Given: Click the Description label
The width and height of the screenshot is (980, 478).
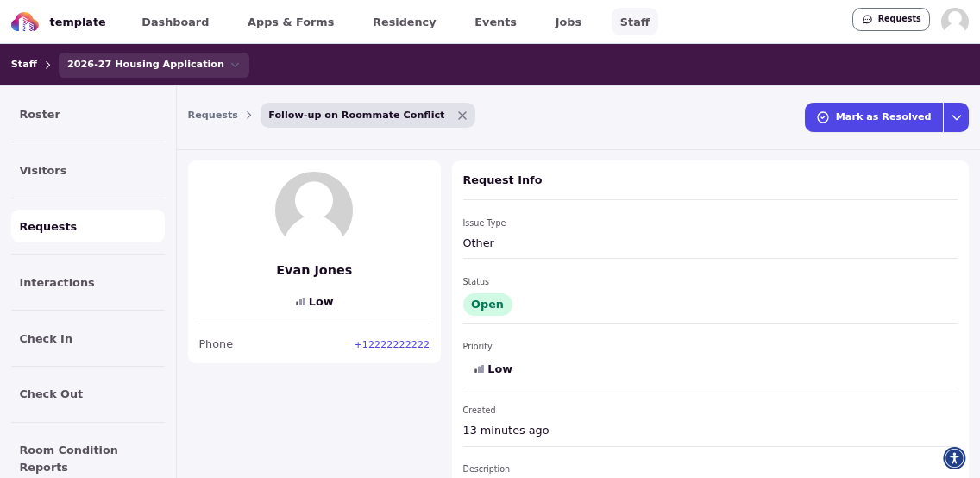Looking at the screenshot, I should point(487,469).
